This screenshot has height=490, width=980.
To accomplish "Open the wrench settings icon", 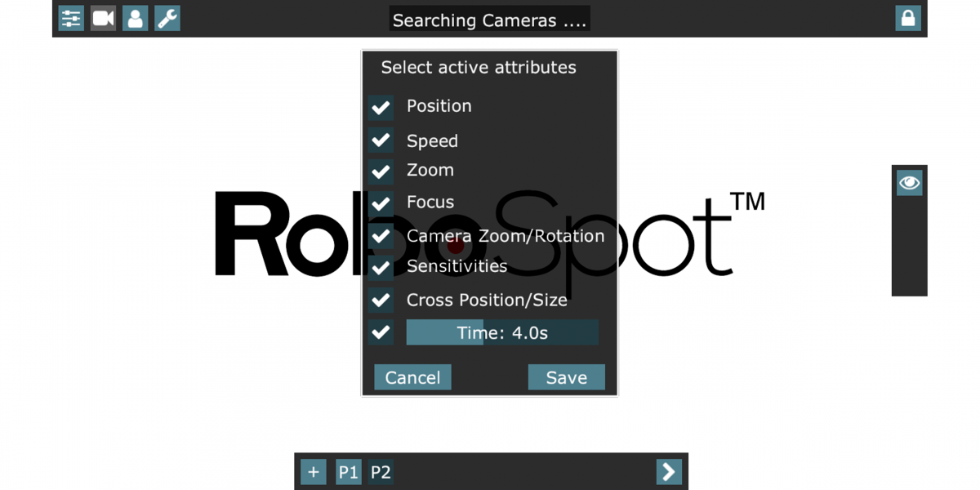I will click(166, 18).
